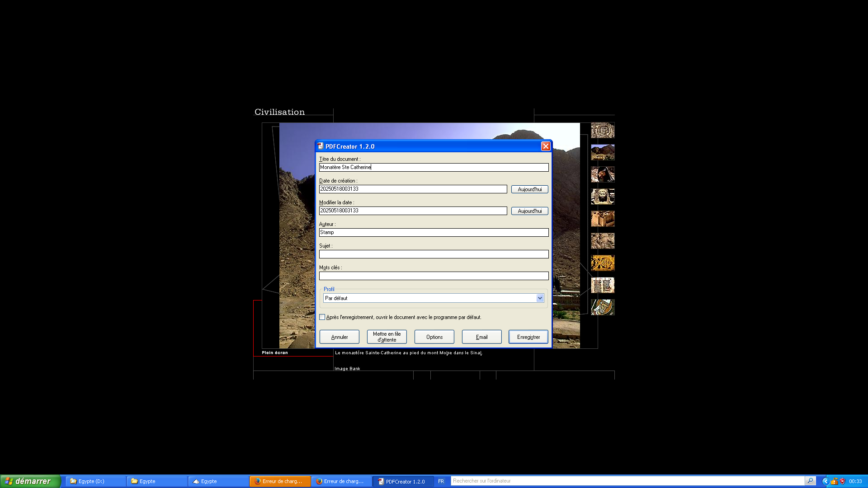Set creation date with its Aujourd'hui button
This screenshot has width=868, height=488.
(530, 189)
